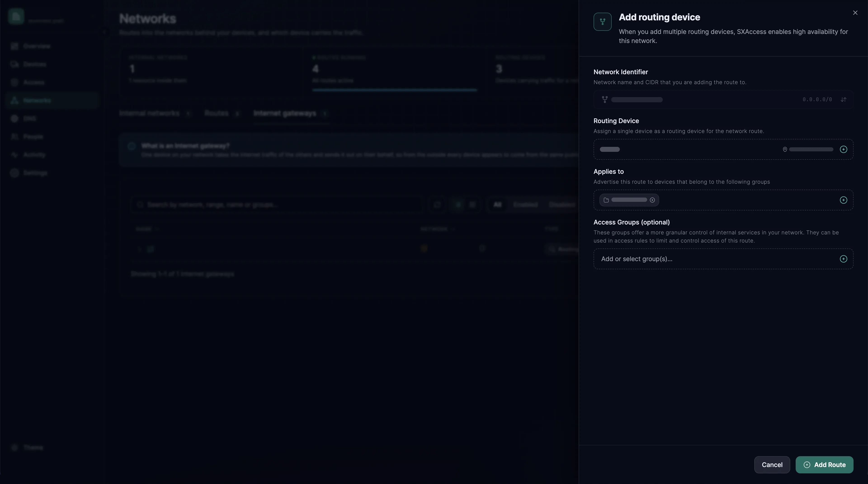The image size is (868, 484).
Task: Click the plus icon in Routing Device field
Action: click(843, 149)
